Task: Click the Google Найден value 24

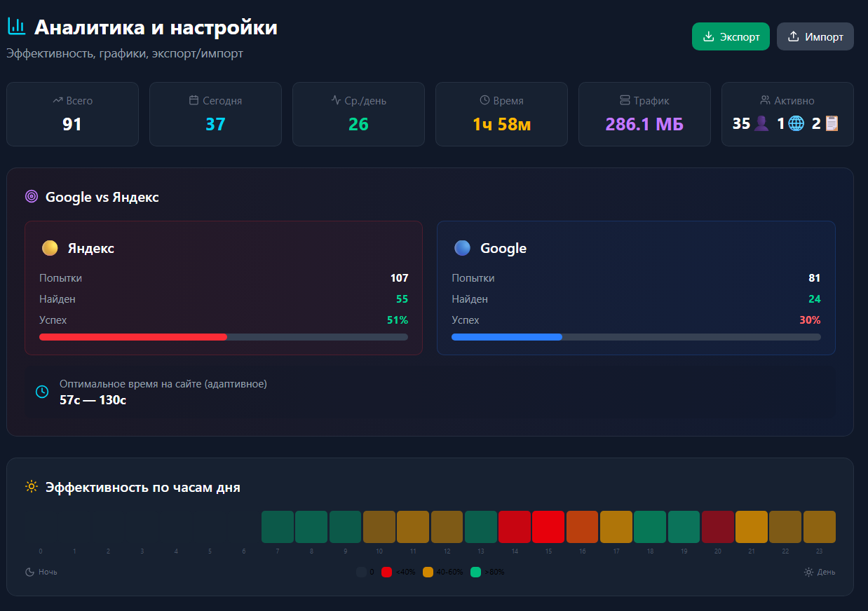Action: point(815,299)
